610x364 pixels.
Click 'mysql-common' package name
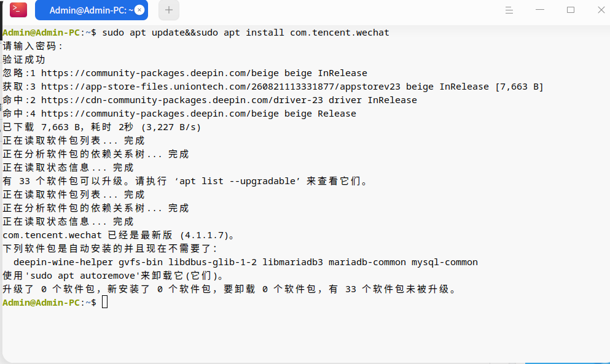point(445,262)
